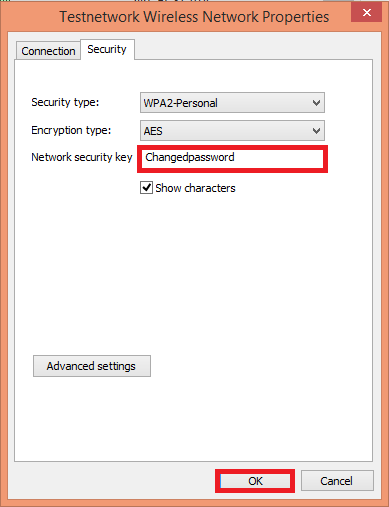
Task: Click the orange window border frame
Action: (4, 253)
